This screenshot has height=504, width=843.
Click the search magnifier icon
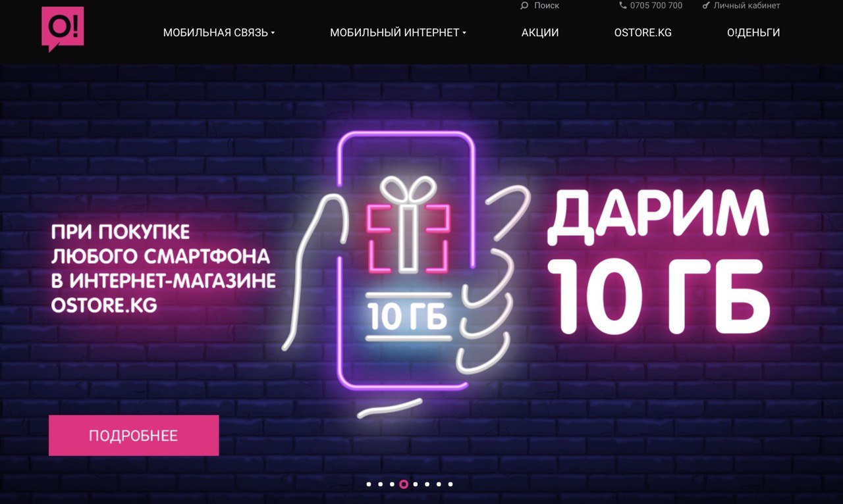(524, 5)
